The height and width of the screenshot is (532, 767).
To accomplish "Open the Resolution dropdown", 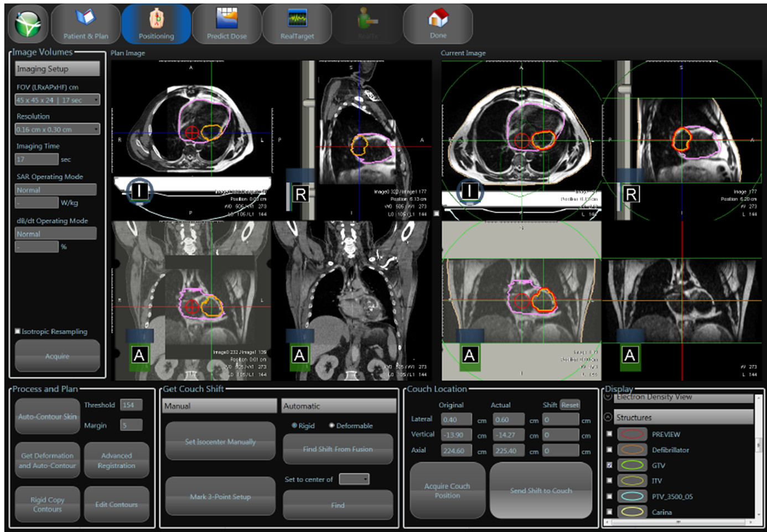I will (x=57, y=130).
